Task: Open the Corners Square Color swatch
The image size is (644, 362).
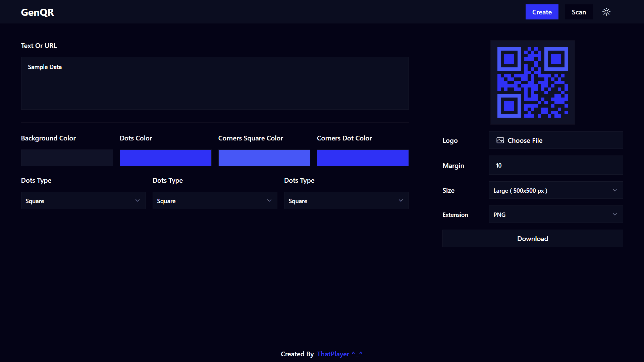Action: point(264,158)
